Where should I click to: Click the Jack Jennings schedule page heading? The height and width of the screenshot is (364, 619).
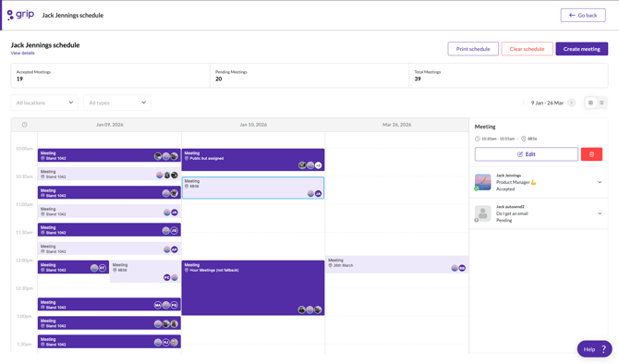45,45
